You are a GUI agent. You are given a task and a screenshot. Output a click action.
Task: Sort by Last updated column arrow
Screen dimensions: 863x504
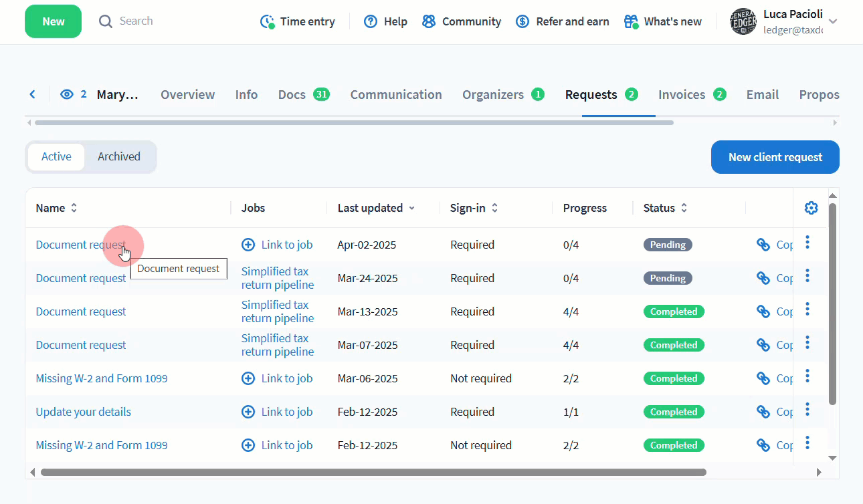point(412,208)
